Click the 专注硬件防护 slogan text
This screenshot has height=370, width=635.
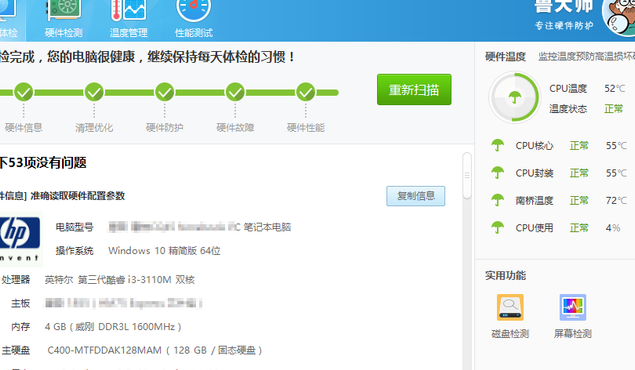click(x=564, y=26)
